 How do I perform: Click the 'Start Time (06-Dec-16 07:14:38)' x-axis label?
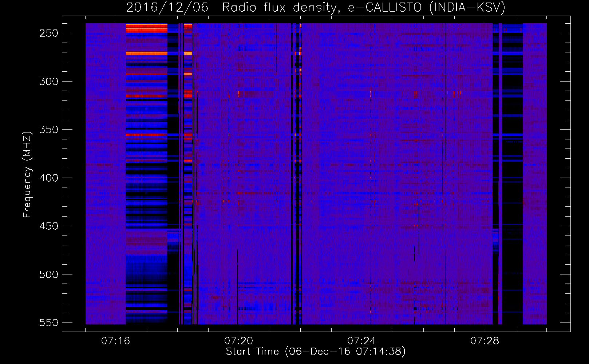coord(316,352)
